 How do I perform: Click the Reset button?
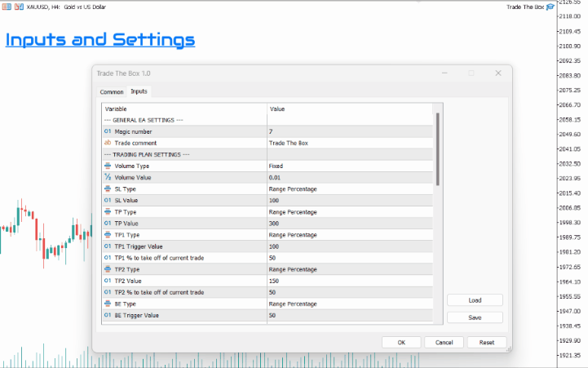[x=487, y=342]
